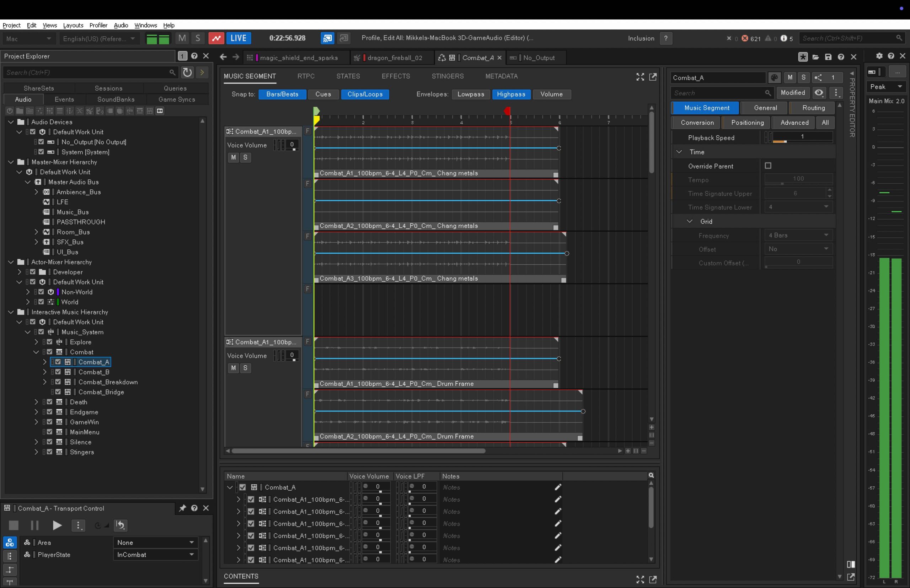The height and width of the screenshot is (588, 910).
Task: Click the transport reset-all icon
Action: pyautogui.click(x=121, y=525)
